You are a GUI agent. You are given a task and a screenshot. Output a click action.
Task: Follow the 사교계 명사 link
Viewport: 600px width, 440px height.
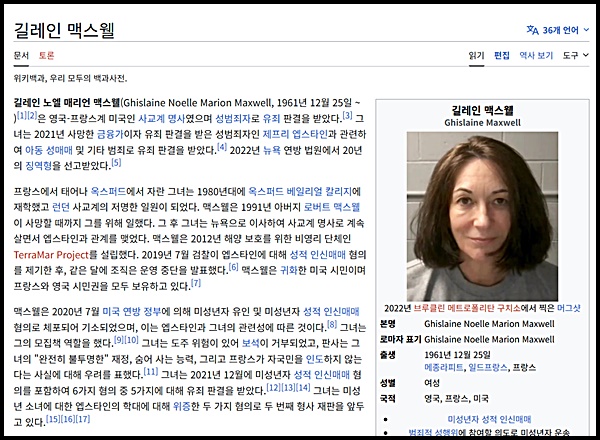pos(161,118)
